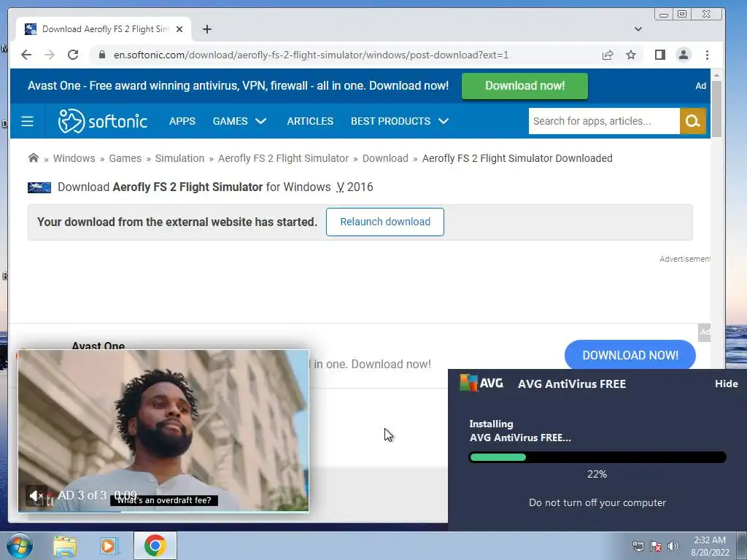This screenshot has width=747, height=560.
Task: Open the APPS menu item
Action: [x=182, y=121]
